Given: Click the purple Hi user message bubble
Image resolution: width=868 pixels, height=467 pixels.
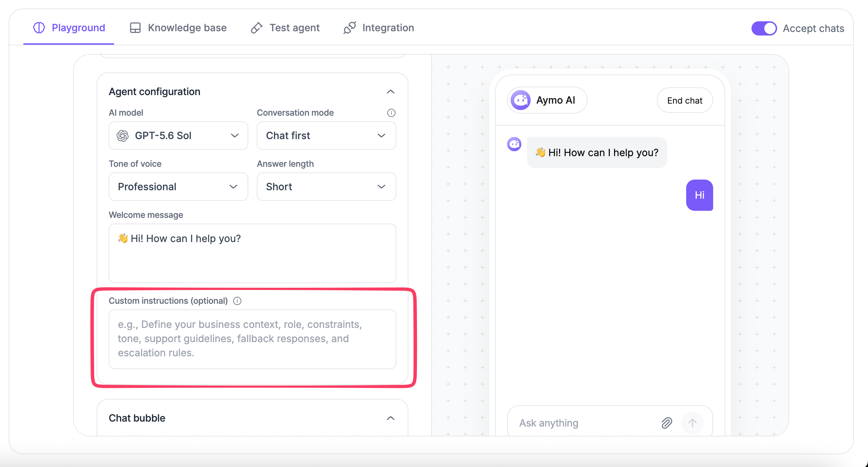Looking at the screenshot, I should (x=699, y=195).
